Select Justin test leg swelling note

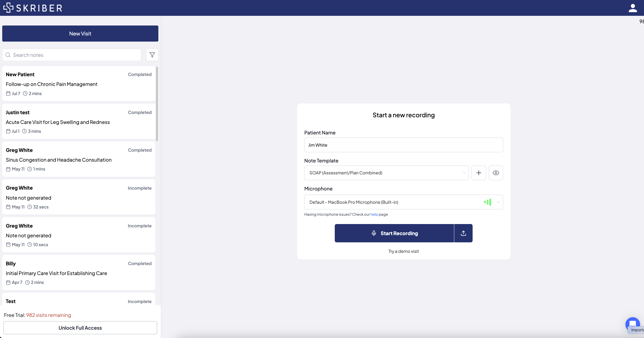point(79,122)
